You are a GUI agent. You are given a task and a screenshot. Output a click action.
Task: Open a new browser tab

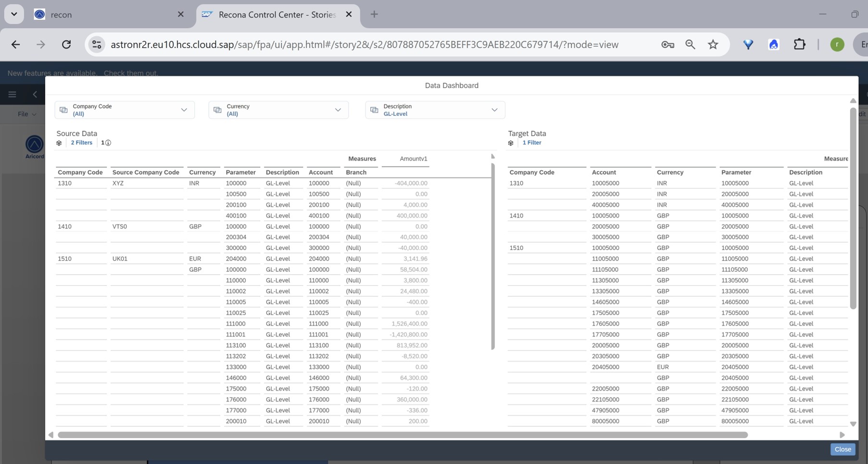(x=374, y=14)
